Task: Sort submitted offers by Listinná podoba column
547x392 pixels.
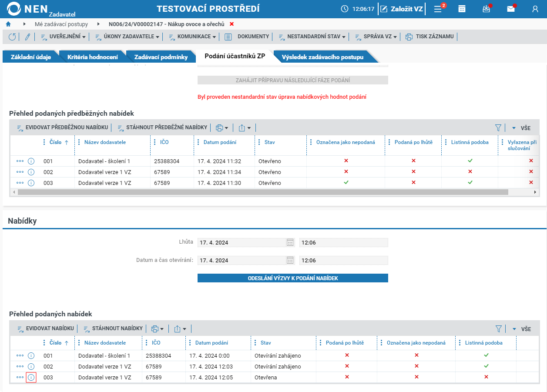Action: point(484,343)
